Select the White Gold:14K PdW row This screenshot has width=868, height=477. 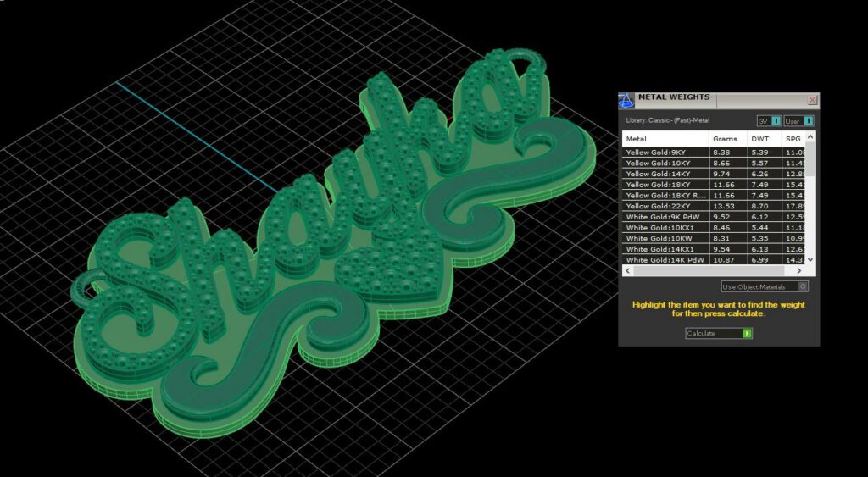tap(714, 260)
